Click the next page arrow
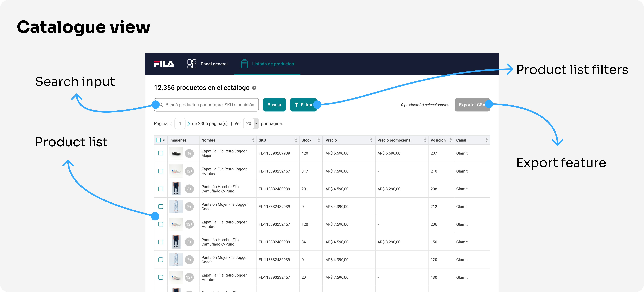The height and width of the screenshot is (292, 644). pos(189,124)
